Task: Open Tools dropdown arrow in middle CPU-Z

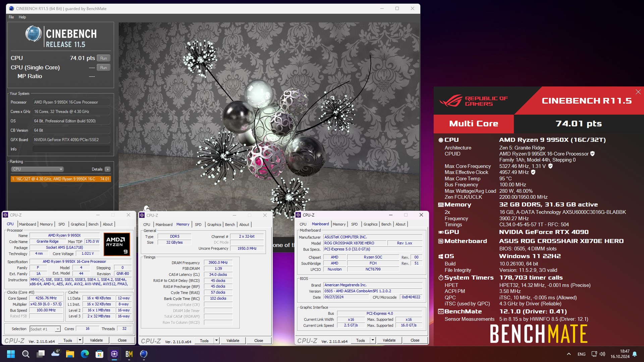Action: (x=216, y=341)
